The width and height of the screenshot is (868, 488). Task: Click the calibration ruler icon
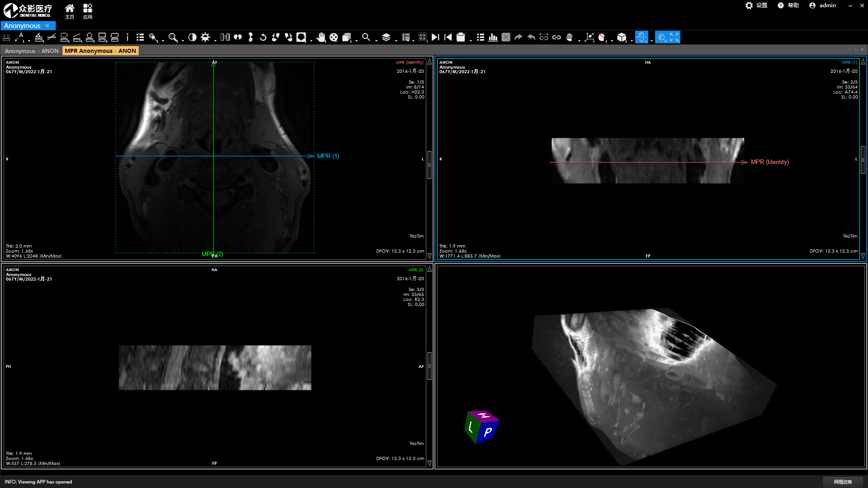tap(225, 38)
